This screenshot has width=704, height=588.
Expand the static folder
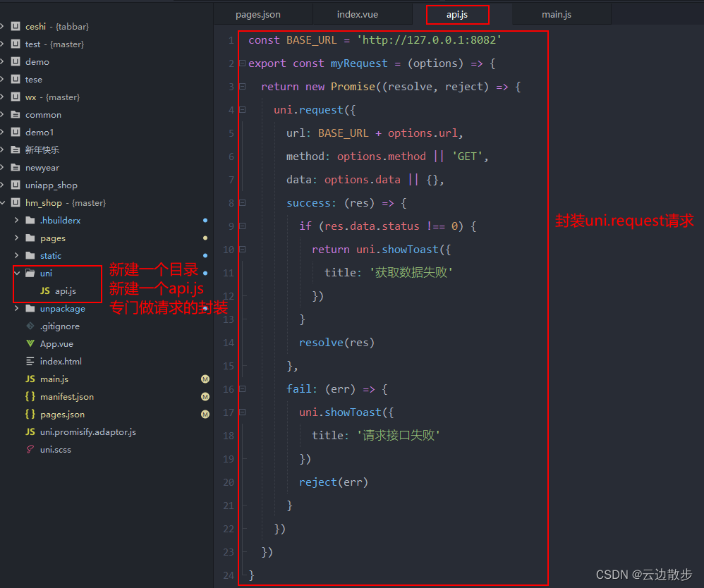click(17, 255)
